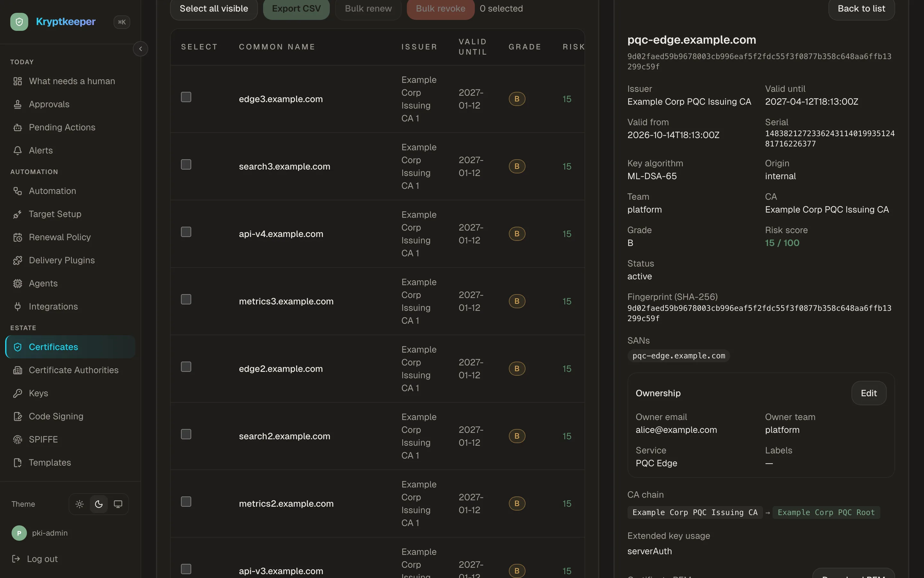This screenshot has height=578, width=924.
Task: Open Approvals from the sidebar
Action: [x=70, y=104]
